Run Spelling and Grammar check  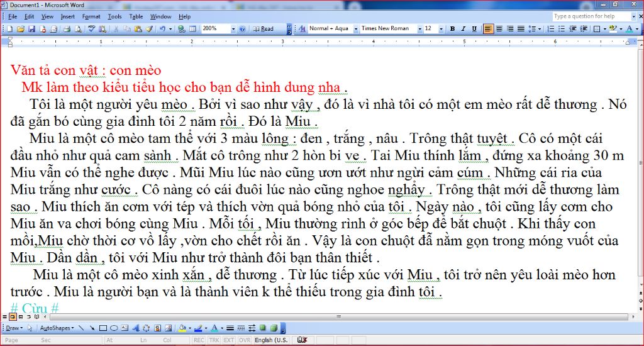click(91, 29)
